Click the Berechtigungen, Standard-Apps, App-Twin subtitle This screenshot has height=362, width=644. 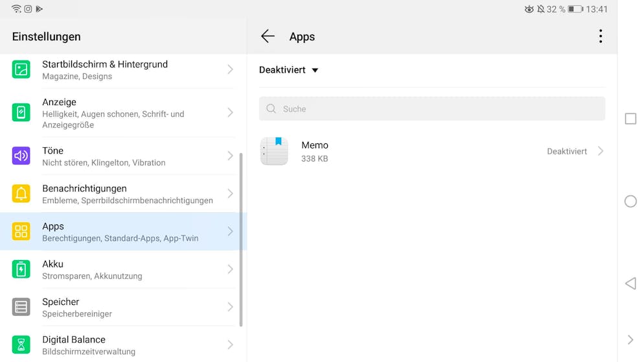click(x=121, y=238)
